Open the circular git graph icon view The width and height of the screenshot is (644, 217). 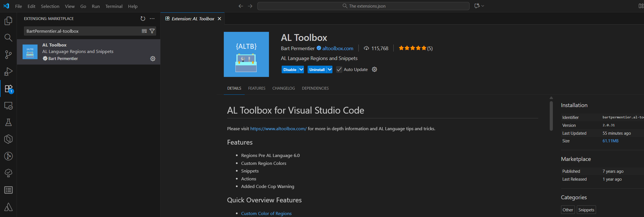click(8, 156)
